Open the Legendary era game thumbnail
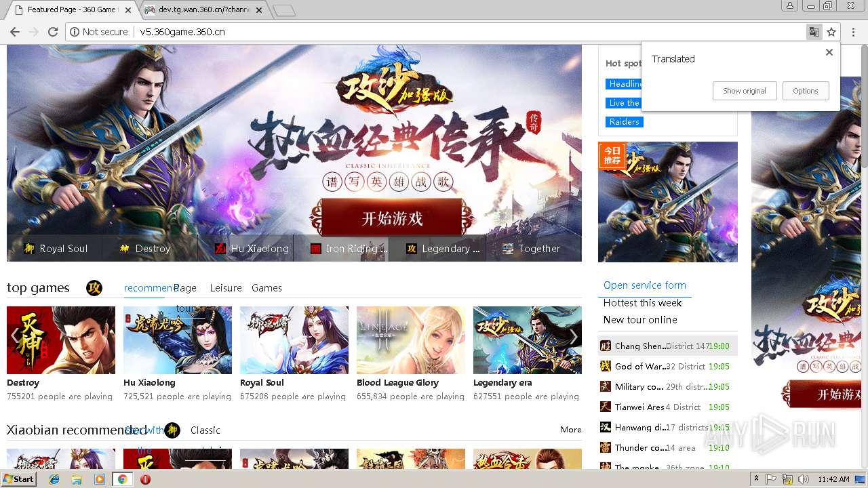 point(528,340)
